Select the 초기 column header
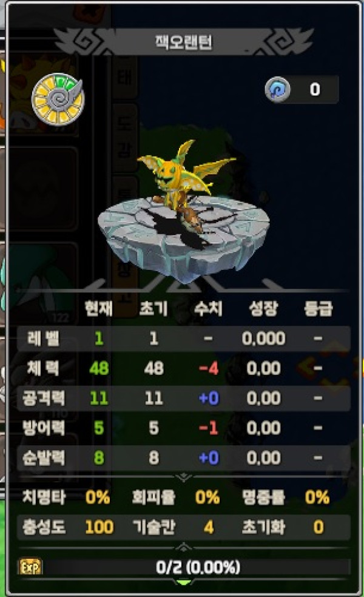Image resolution: width=364 pixels, height=597 pixels. [153, 308]
